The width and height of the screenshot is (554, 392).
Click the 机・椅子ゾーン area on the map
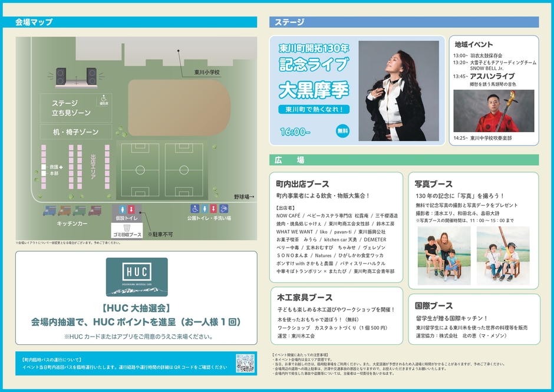[75, 131]
